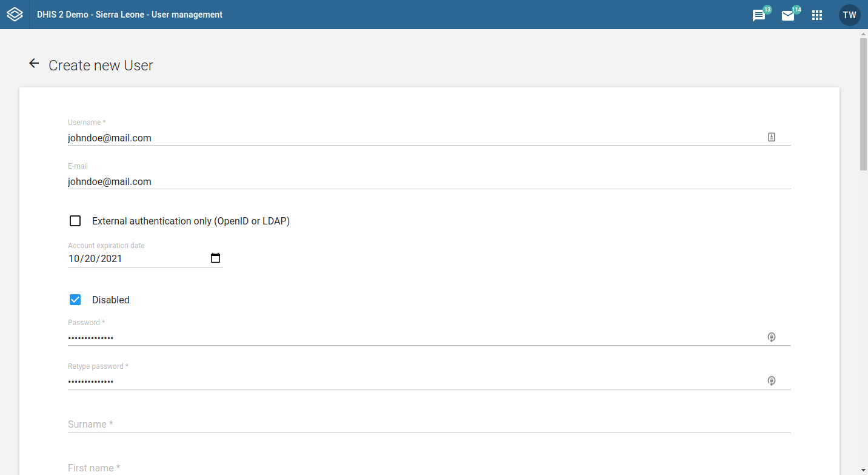Focus the Retype password field
The height and width of the screenshot is (475, 868).
(x=412, y=382)
